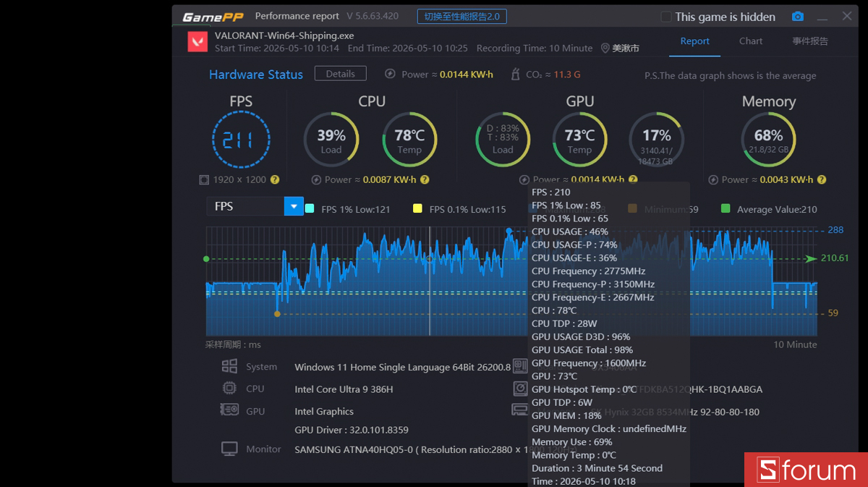Click the 10 Minute chart end label
Screen dimensions: 868x487
point(795,344)
